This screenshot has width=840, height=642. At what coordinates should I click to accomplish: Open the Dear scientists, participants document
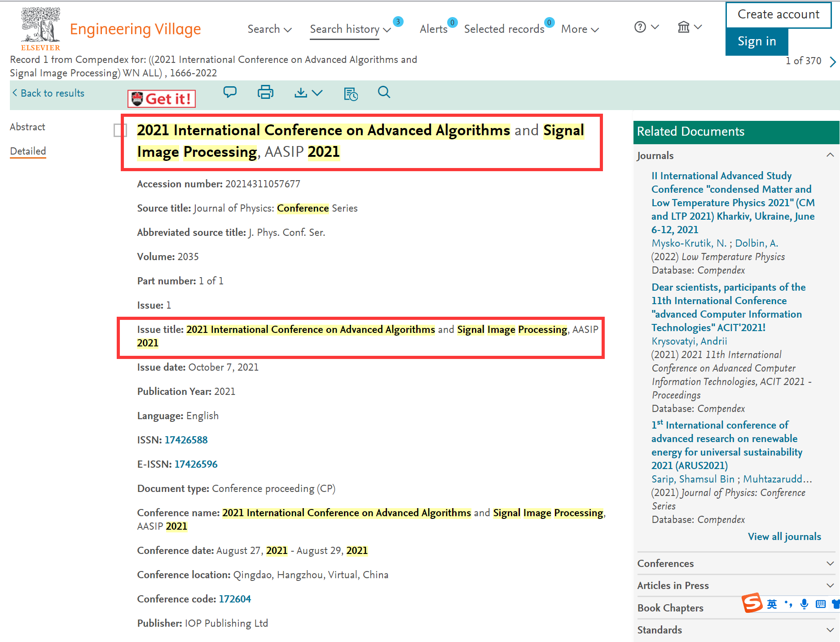tap(729, 307)
